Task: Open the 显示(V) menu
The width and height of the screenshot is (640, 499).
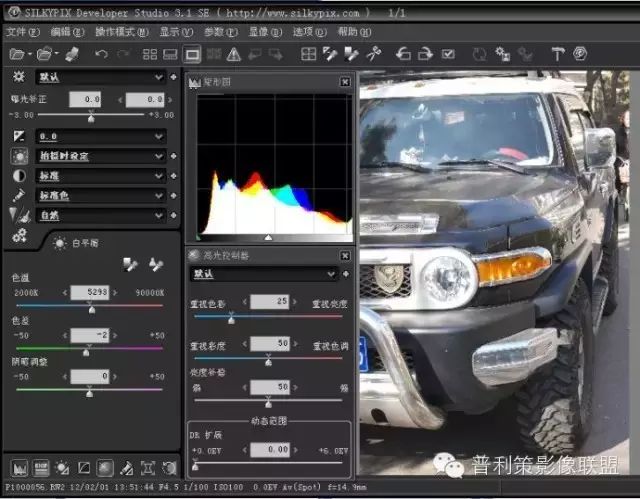Action: 176,32
